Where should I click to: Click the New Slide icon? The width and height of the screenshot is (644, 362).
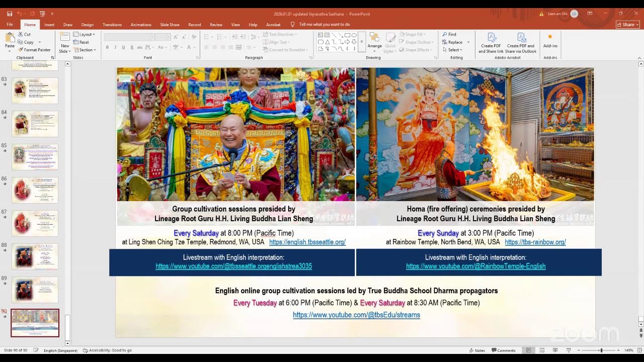(65, 38)
